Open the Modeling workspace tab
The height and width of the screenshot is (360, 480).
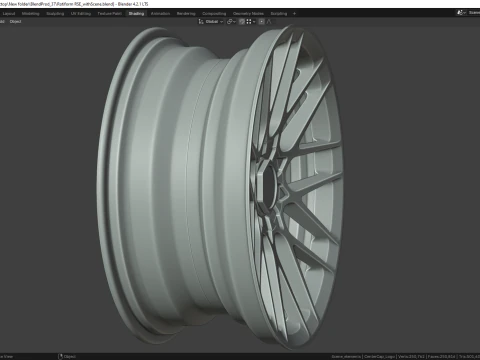pos(31,14)
